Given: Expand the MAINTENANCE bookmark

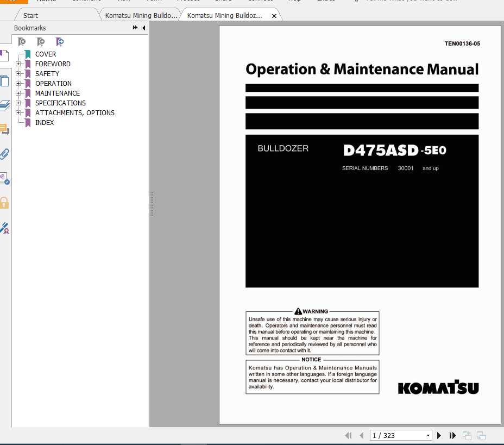Looking at the screenshot, I should (20, 93).
